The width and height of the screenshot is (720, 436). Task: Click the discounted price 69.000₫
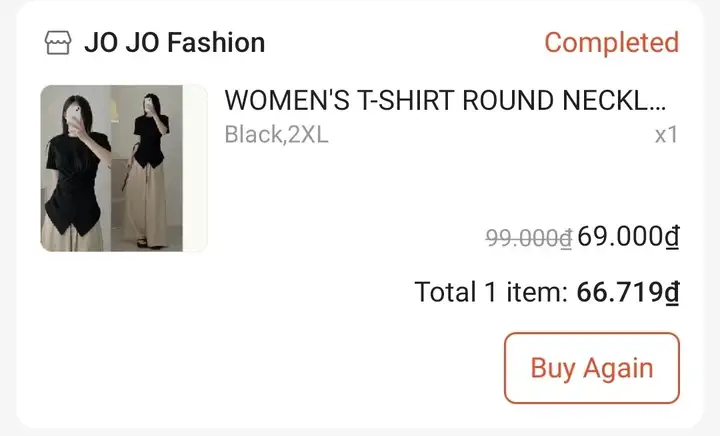[628, 237]
